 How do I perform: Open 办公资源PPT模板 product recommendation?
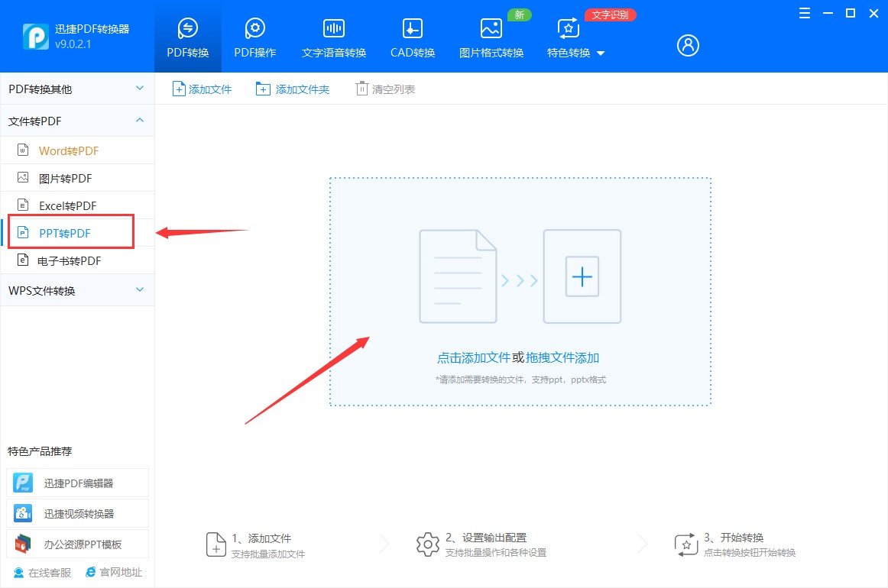78,544
